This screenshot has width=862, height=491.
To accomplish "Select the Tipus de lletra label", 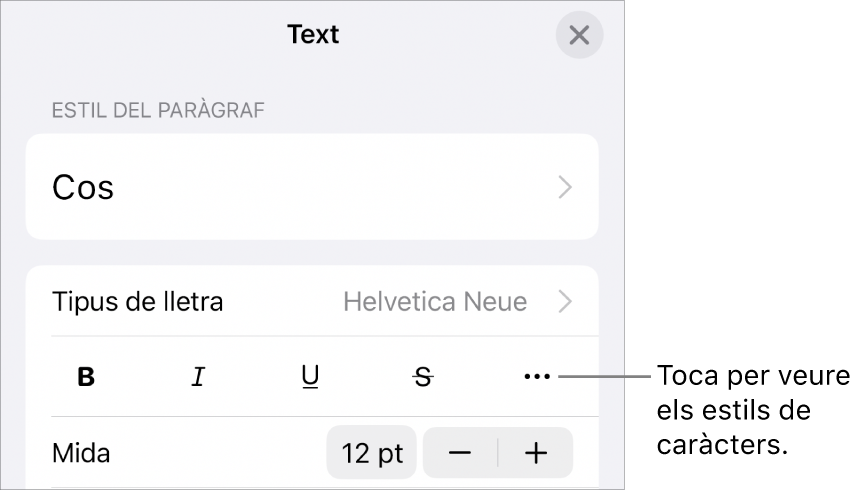I will [138, 301].
